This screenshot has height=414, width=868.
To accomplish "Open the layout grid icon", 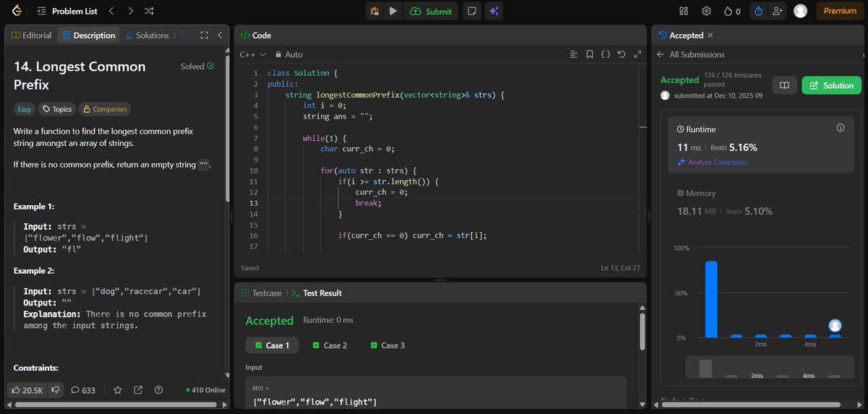I will 684,11.
